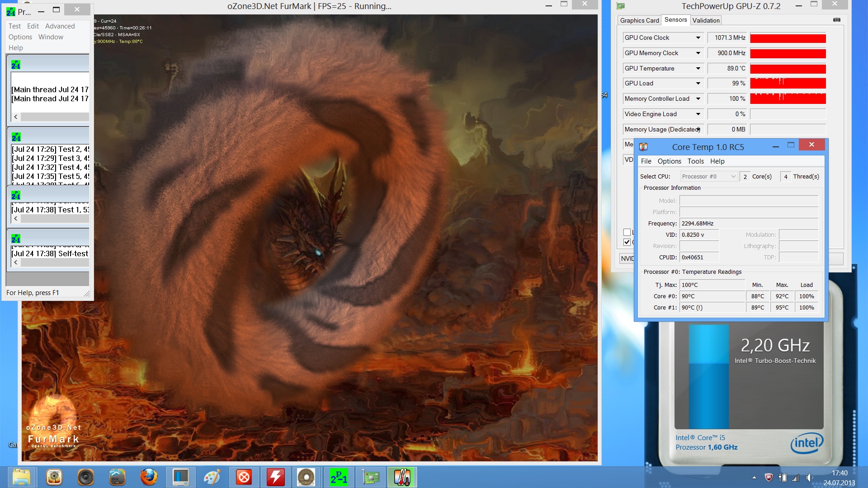Select the Sensors tab in GPU-Z
Screen dimensions: 868x488
point(675,20)
